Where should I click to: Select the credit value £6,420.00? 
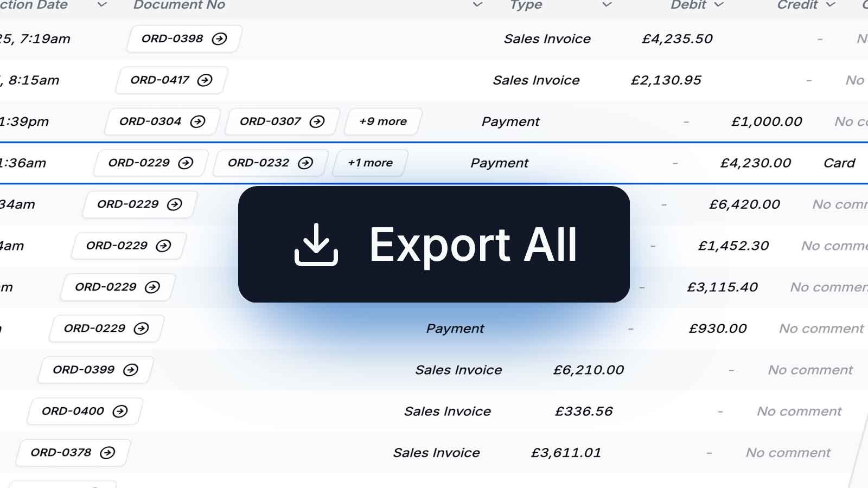(744, 204)
